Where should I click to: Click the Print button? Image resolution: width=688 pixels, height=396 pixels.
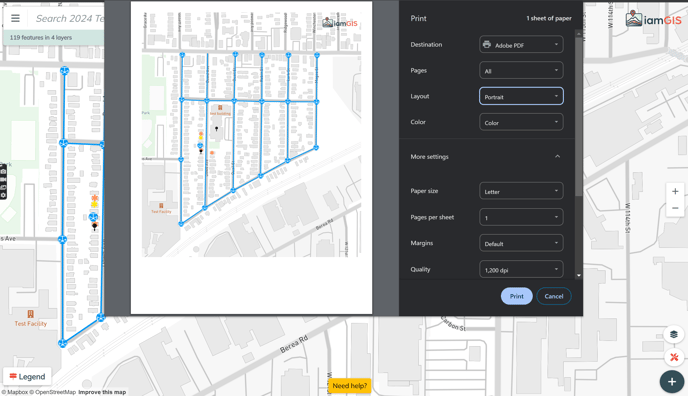pyautogui.click(x=516, y=296)
